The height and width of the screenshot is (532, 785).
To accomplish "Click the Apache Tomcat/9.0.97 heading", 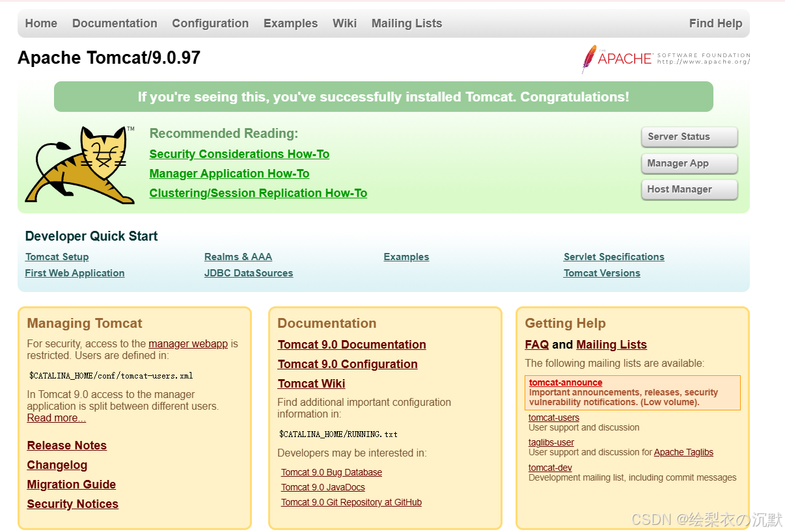I will point(109,58).
